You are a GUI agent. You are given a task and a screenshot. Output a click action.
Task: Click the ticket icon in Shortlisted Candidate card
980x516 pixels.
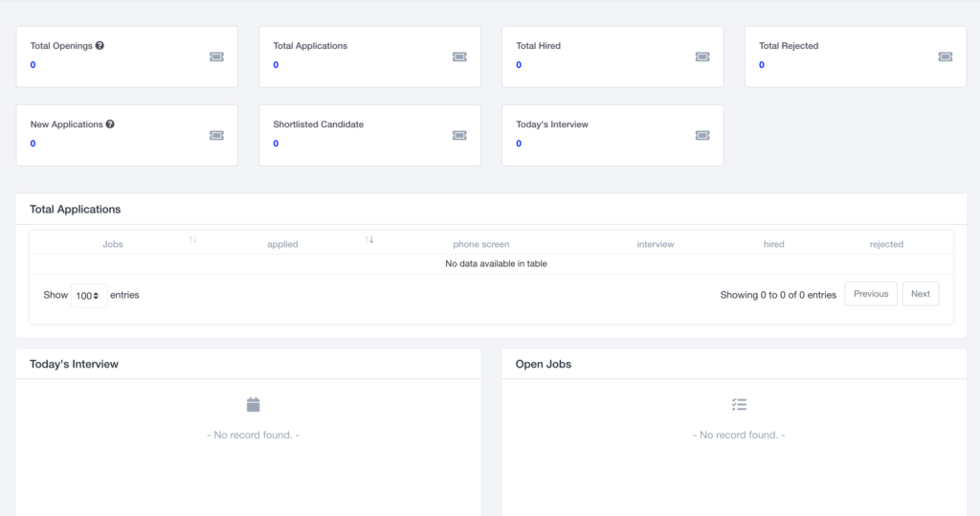tap(459, 136)
